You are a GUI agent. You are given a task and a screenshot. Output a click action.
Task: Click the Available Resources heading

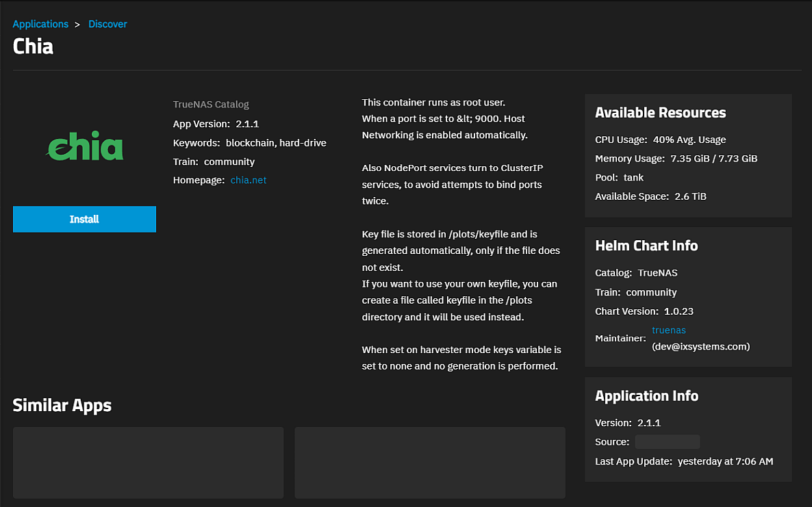point(660,112)
